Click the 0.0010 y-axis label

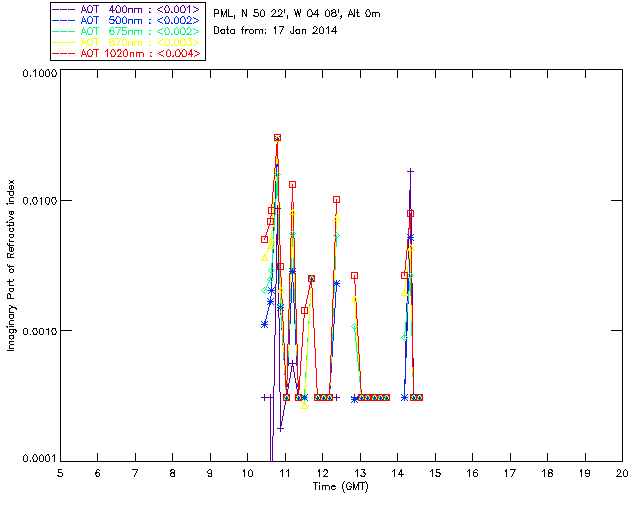(39, 331)
